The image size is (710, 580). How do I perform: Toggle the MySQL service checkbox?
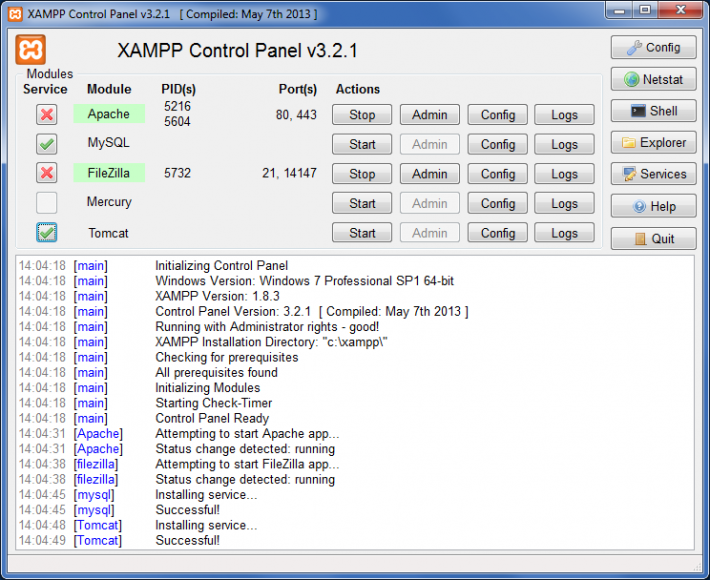(47, 144)
